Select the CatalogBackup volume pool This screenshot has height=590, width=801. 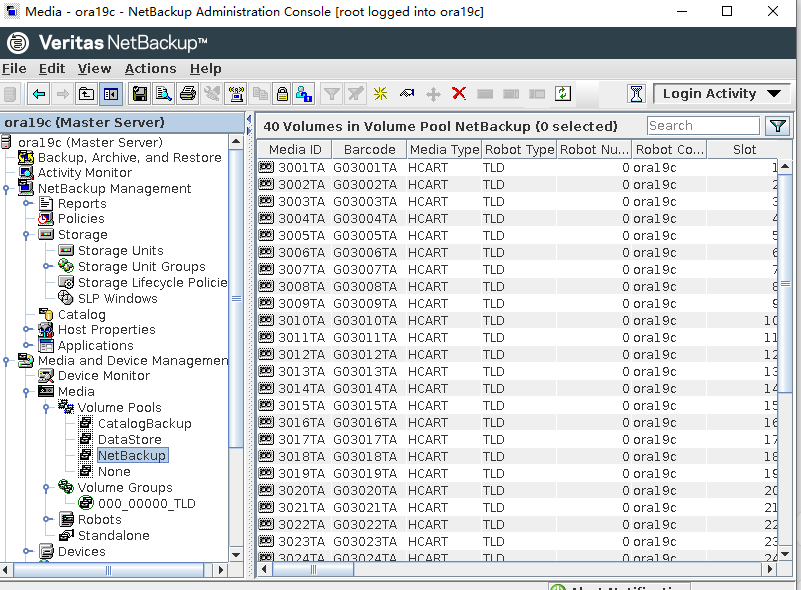point(145,423)
